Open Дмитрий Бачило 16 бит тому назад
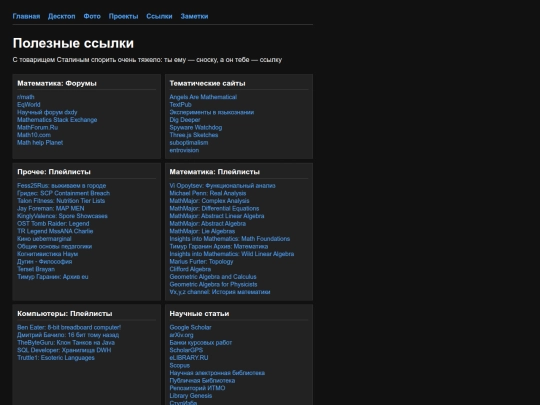Screen dimensions: 540x405 [x=68, y=335]
